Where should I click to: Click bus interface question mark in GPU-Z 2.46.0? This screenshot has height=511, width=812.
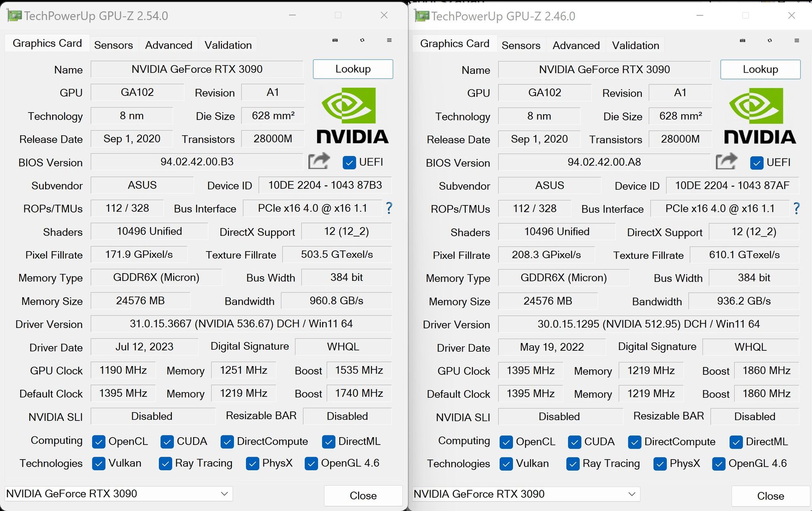pyautogui.click(x=797, y=208)
